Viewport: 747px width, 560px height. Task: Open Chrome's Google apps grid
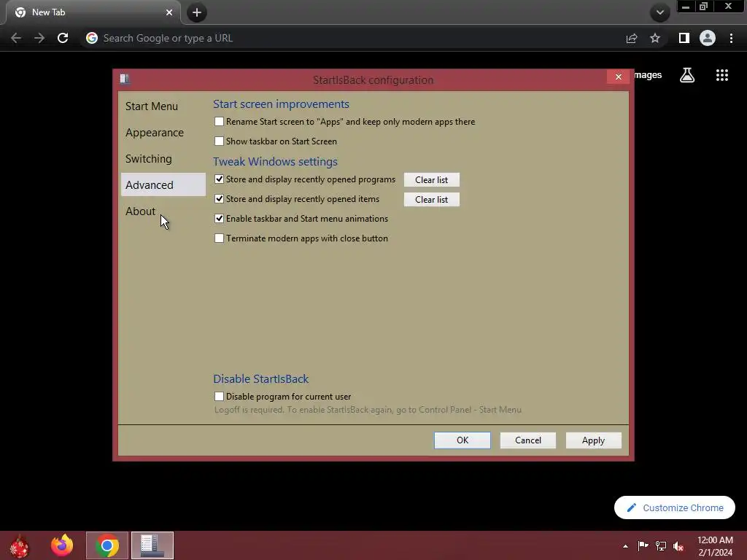click(721, 75)
